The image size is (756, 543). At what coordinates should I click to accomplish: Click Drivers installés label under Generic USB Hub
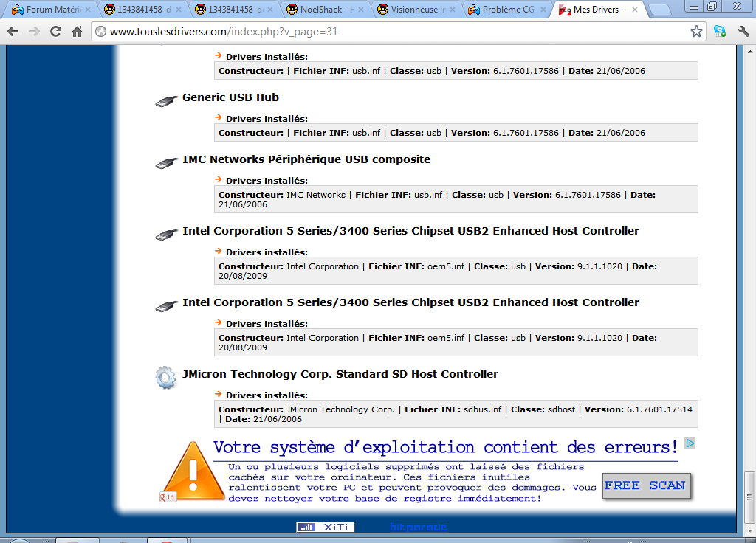point(267,119)
